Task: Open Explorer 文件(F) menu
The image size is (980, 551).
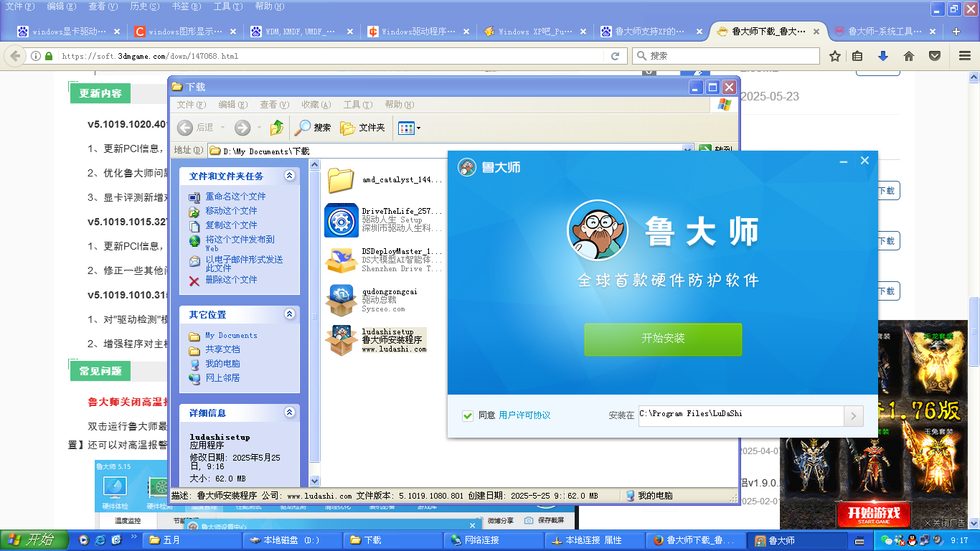Action: (191, 105)
